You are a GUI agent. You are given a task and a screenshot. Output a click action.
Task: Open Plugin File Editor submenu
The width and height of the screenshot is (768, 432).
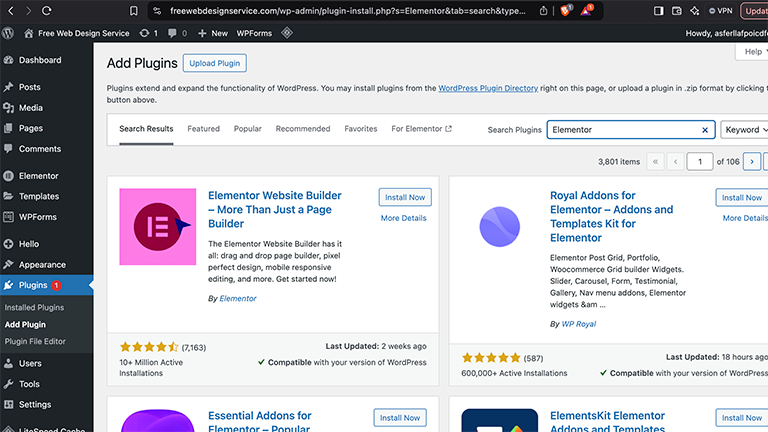35,341
